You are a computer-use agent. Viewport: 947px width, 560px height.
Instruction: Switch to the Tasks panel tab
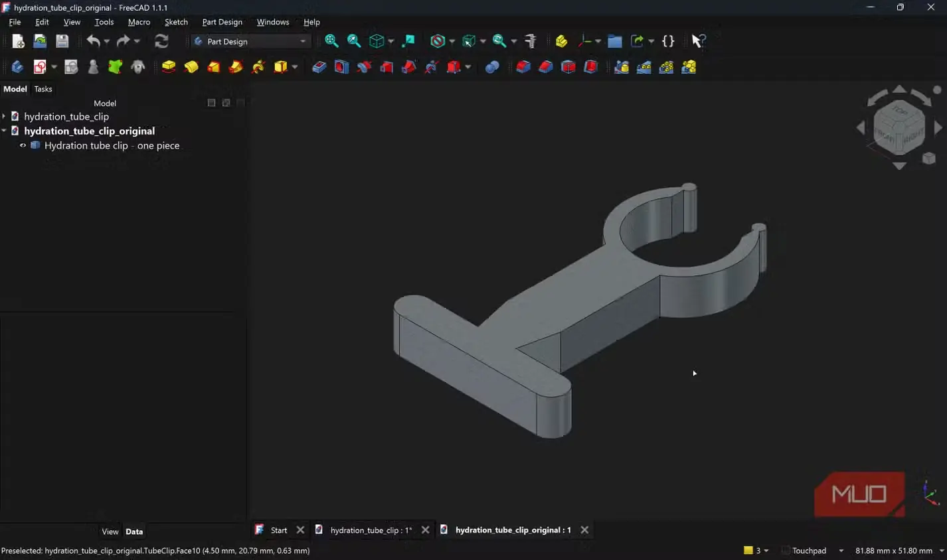point(43,89)
